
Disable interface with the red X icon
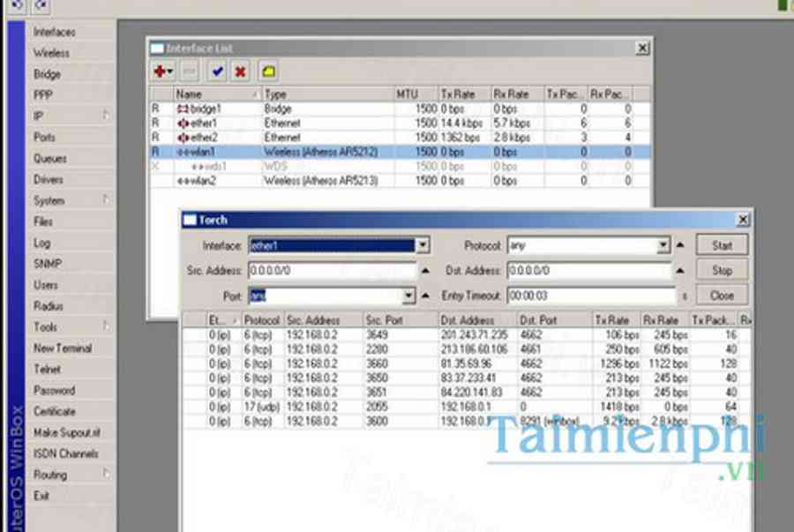[x=239, y=71]
